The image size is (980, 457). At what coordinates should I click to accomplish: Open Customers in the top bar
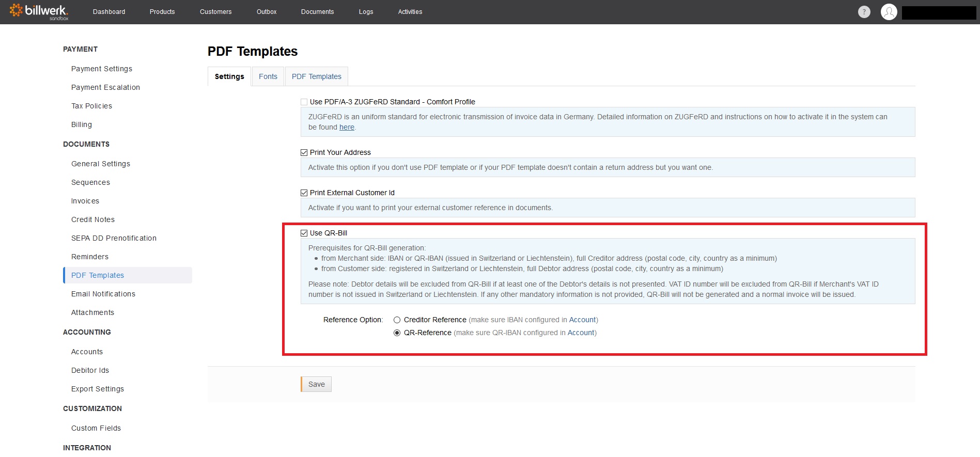tap(216, 12)
